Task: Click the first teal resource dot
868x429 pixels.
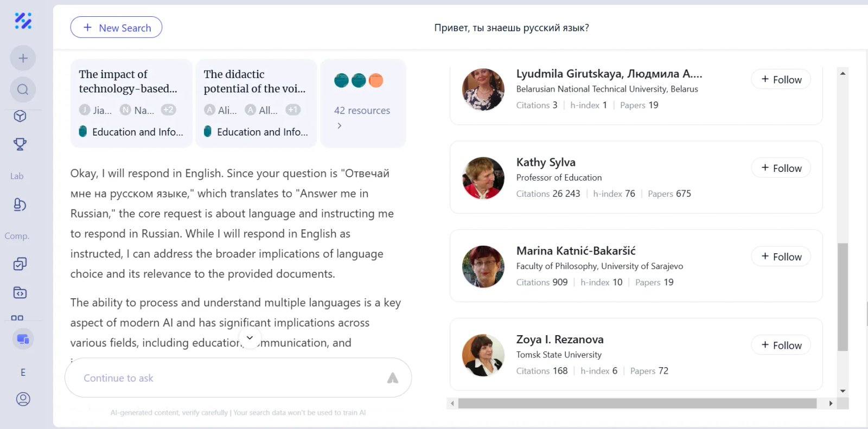Action: (x=342, y=80)
